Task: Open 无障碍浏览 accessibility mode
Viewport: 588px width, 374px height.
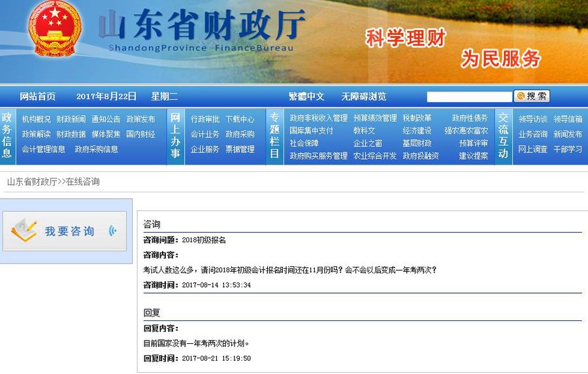Action: pyautogui.click(x=364, y=97)
